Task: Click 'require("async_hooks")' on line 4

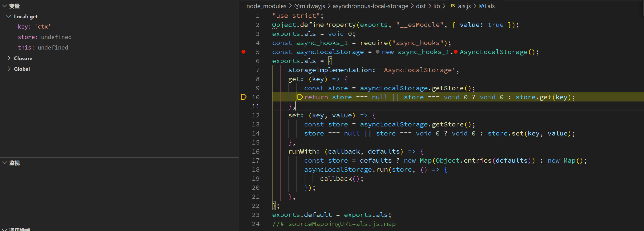Action: [x=404, y=43]
